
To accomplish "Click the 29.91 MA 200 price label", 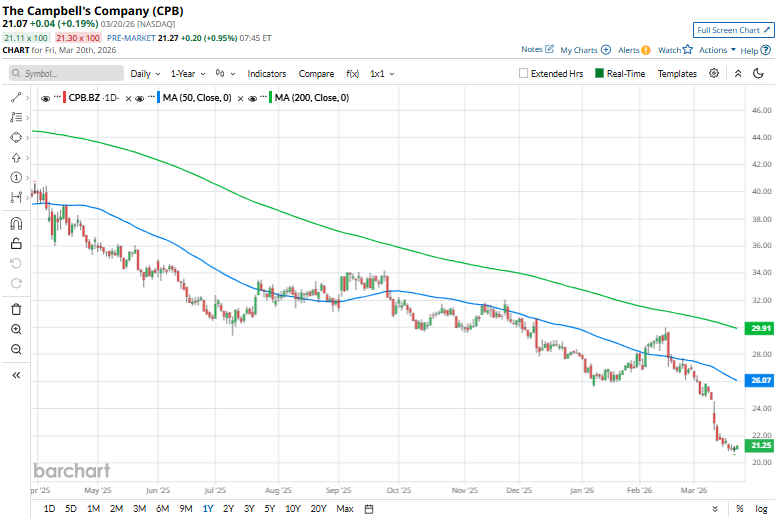I will point(760,328).
